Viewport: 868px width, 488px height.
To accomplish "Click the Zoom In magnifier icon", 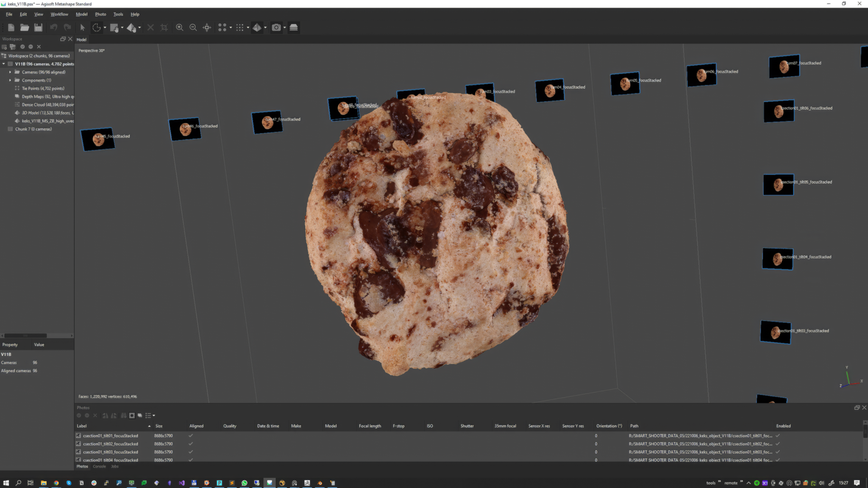I will [180, 28].
